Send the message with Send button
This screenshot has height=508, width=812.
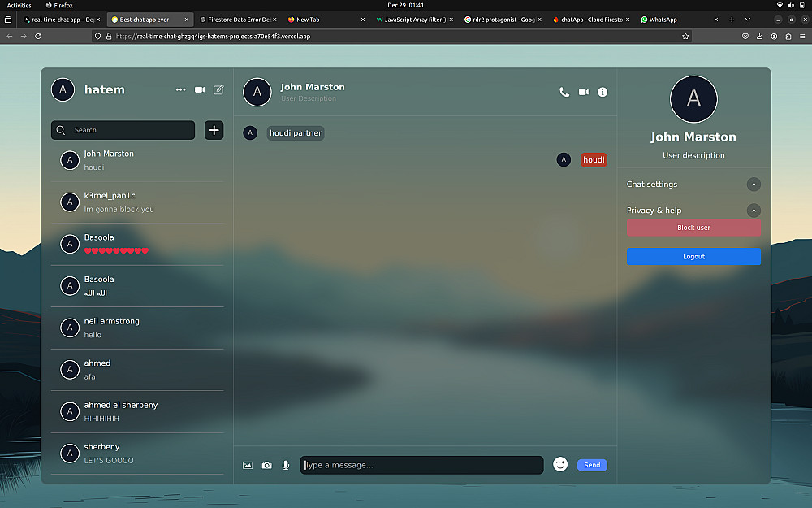pos(592,465)
